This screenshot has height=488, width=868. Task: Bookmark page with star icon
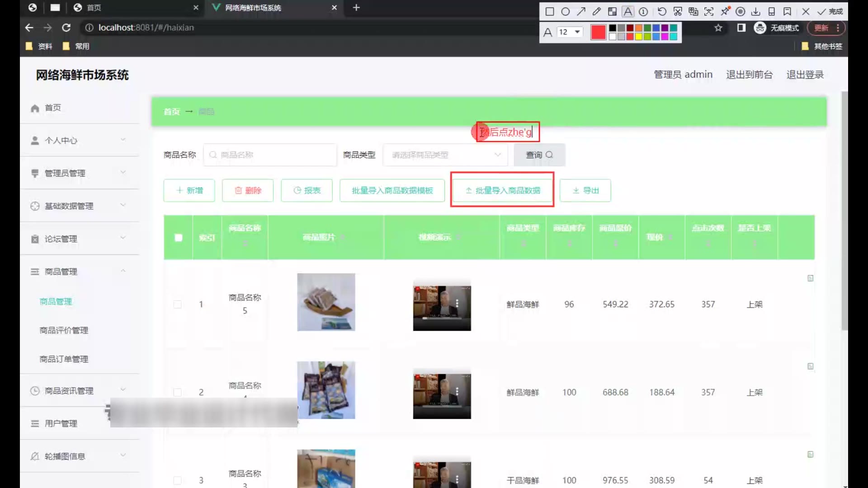pos(718,28)
